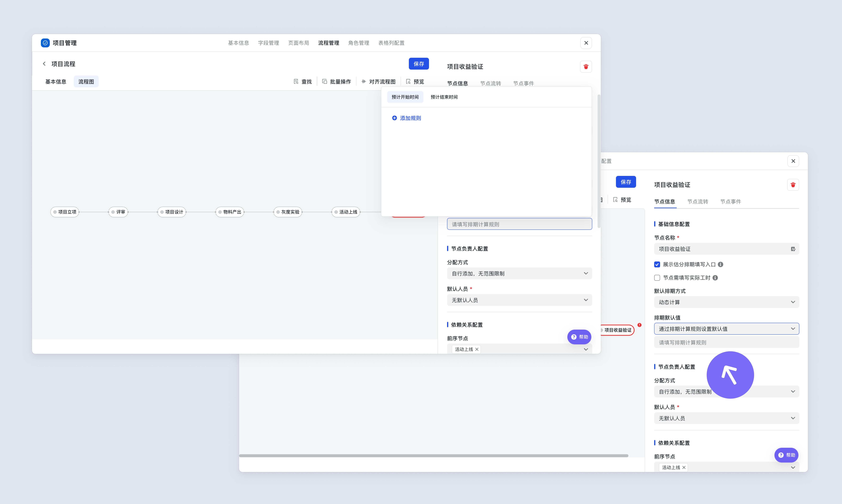
Task: Expand 默认人员 dropdown in back window
Action: tap(726, 418)
